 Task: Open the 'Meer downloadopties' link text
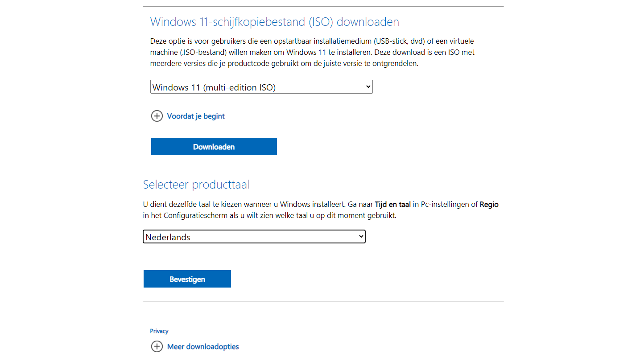pos(203,346)
